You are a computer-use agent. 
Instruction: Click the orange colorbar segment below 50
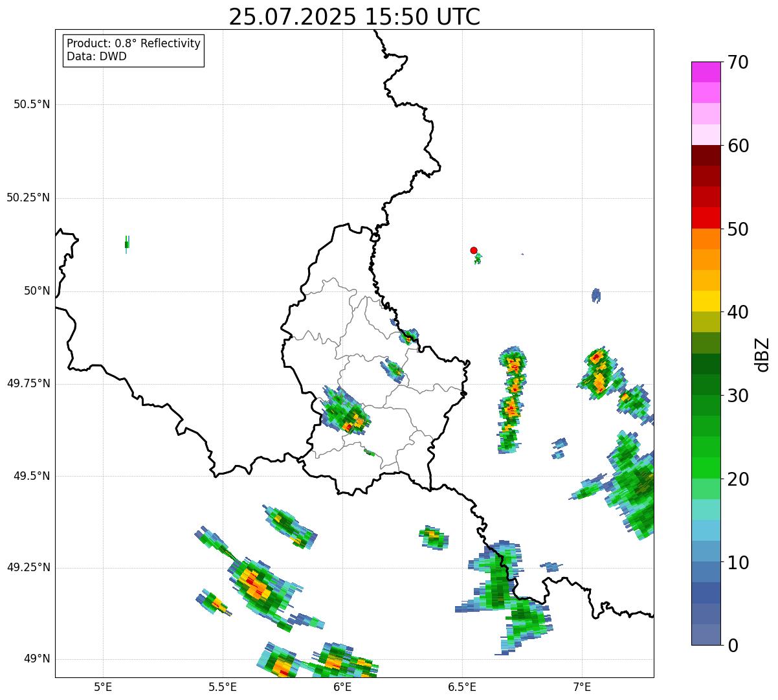tap(706, 239)
